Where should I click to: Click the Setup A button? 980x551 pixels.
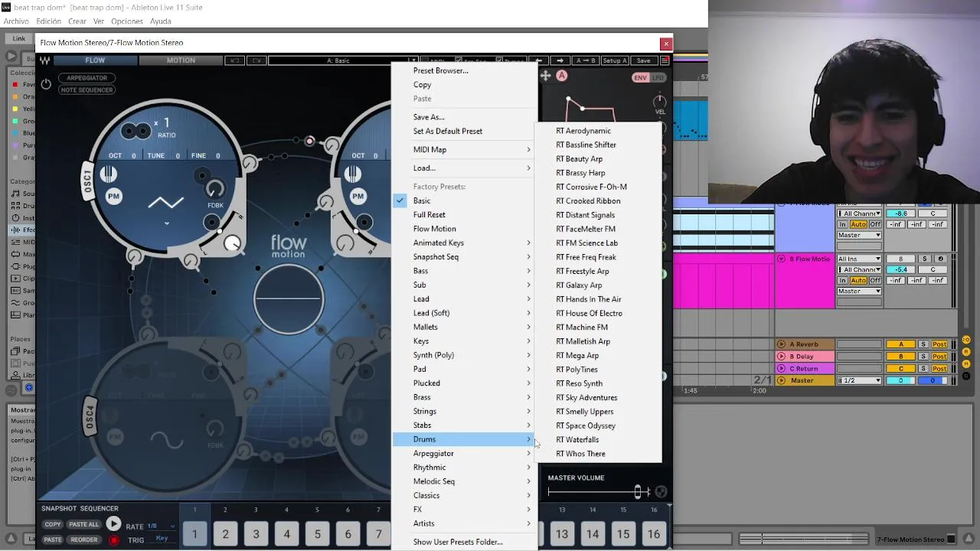point(615,60)
